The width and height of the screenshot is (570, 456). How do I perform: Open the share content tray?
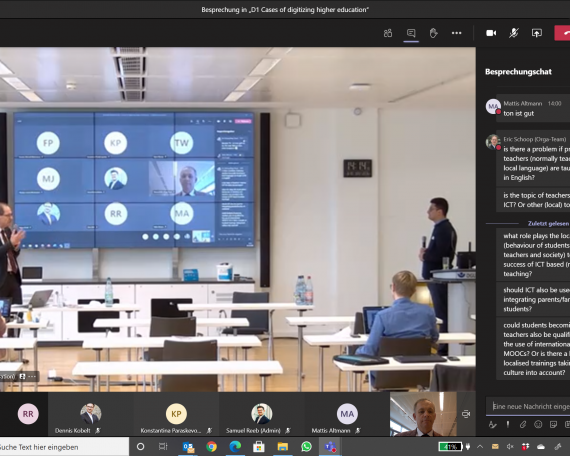coord(537,33)
